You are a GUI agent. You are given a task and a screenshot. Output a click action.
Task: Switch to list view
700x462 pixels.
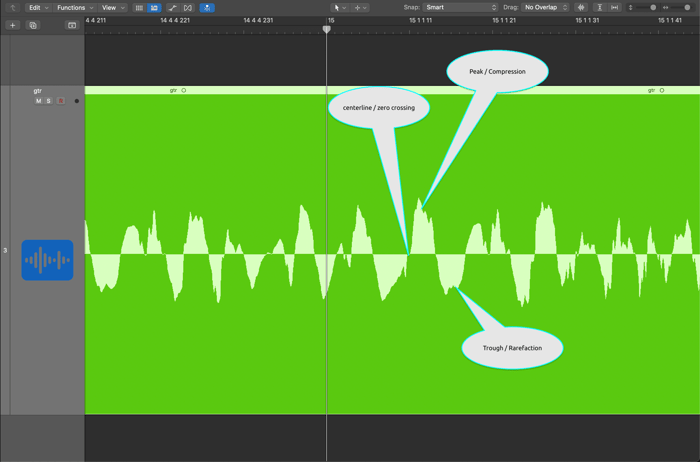coord(139,8)
